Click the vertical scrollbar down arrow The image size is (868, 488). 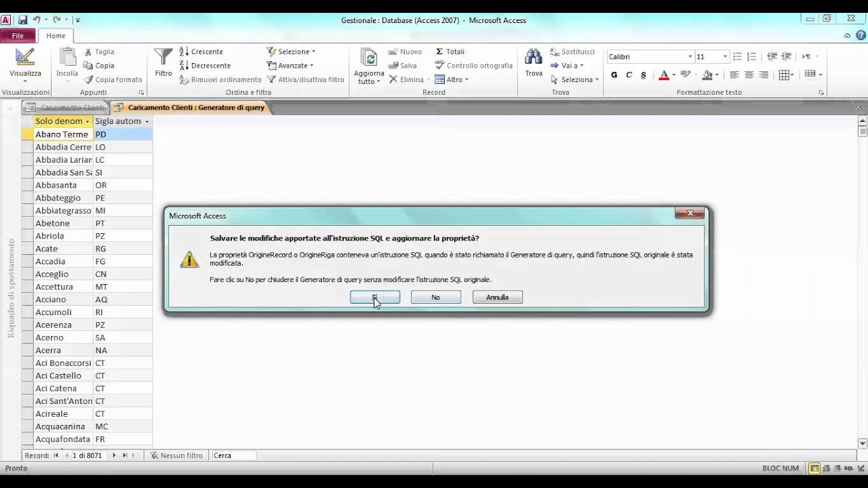[863, 443]
